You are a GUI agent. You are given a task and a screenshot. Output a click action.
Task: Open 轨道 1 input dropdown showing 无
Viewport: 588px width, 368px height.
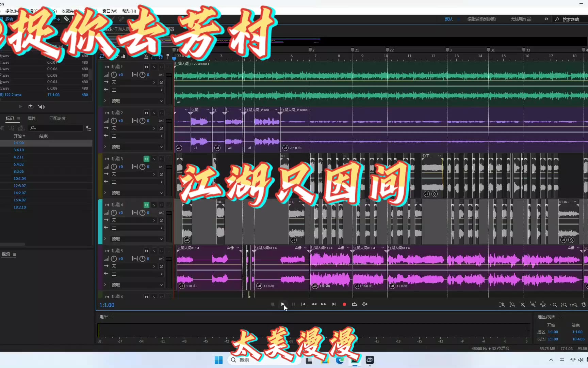pyautogui.click(x=133, y=82)
